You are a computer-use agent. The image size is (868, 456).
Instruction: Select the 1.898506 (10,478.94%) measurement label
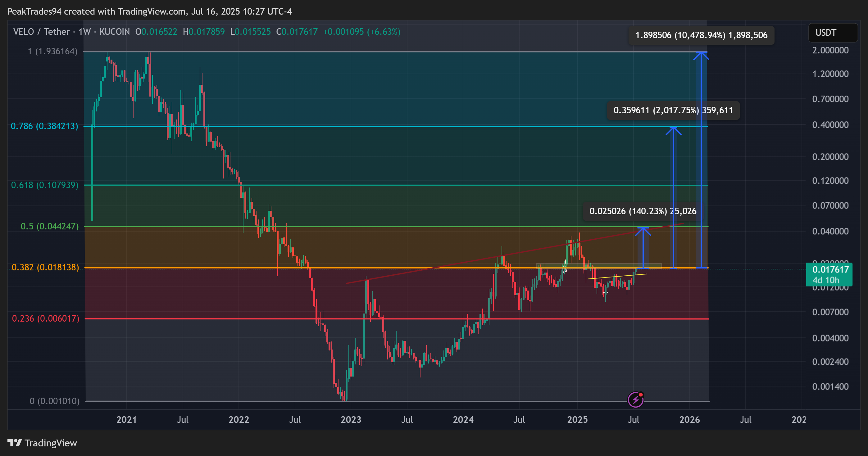pos(701,35)
